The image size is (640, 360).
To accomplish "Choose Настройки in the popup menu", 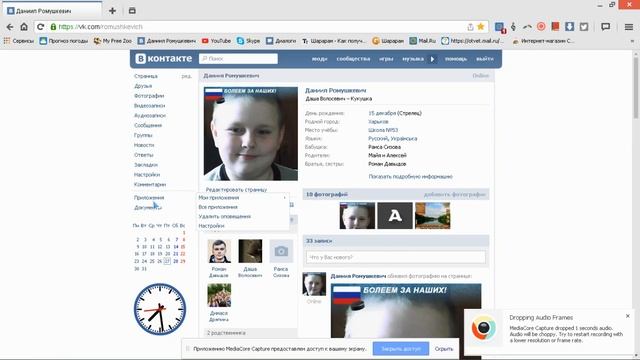I will (211, 226).
